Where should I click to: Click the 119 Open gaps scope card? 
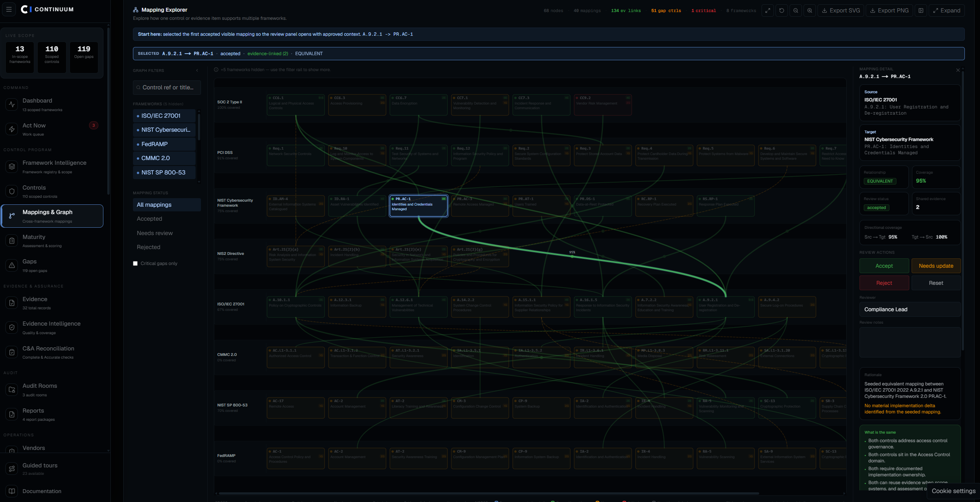tap(84, 58)
